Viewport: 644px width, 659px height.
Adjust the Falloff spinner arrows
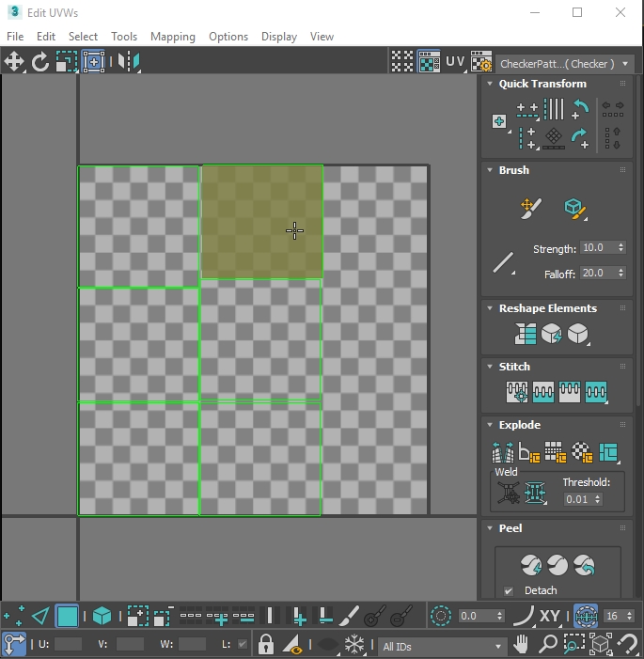tap(620, 273)
